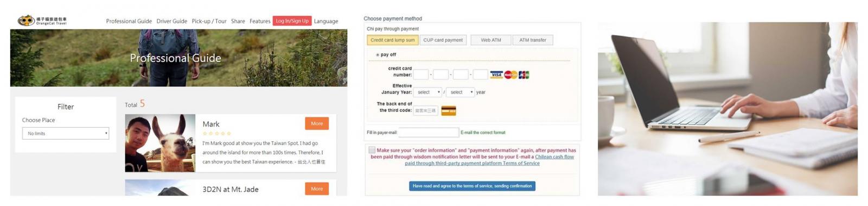Click More button on Mark's card
The height and width of the screenshot is (206, 868).
[317, 123]
